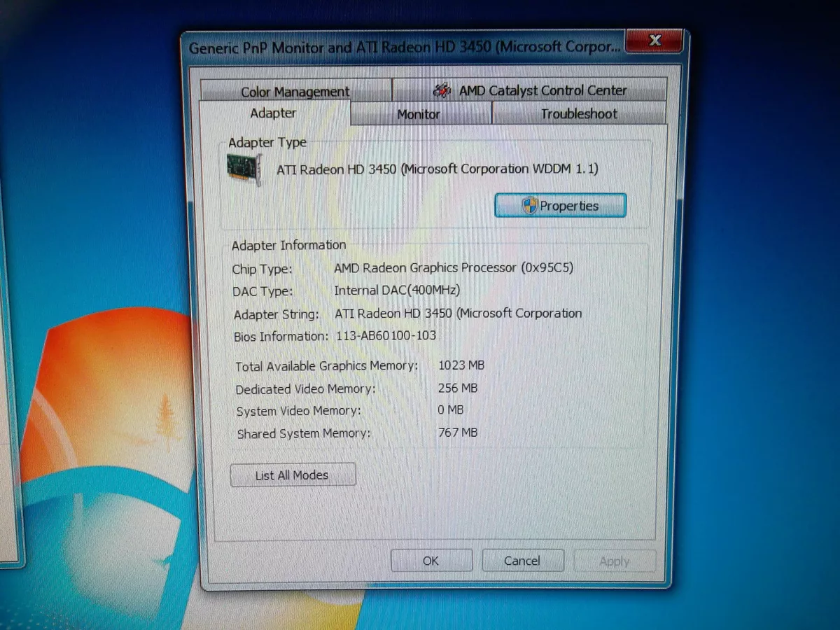Click the Adapter String value text
The width and height of the screenshot is (840, 630).
[x=458, y=314]
